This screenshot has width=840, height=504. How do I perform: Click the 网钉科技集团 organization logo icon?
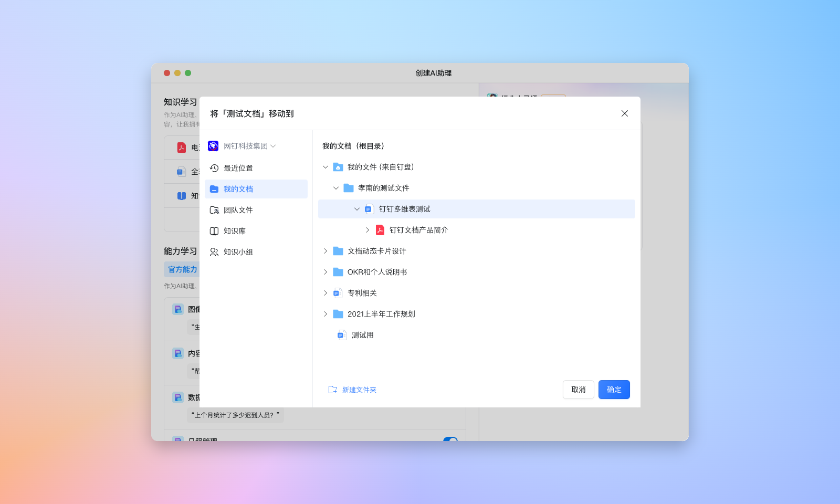(x=213, y=146)
